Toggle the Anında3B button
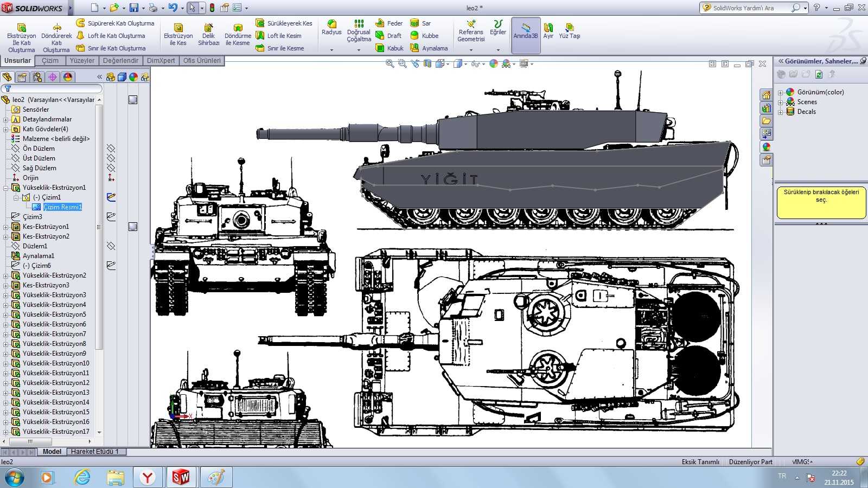Image resolution: width=868 pixels, height=488 pixels. coord(526,35)
